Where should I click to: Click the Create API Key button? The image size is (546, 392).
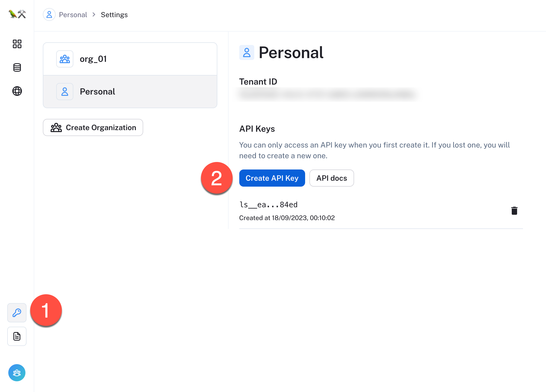pyautogui.click(x=272, y=178)
